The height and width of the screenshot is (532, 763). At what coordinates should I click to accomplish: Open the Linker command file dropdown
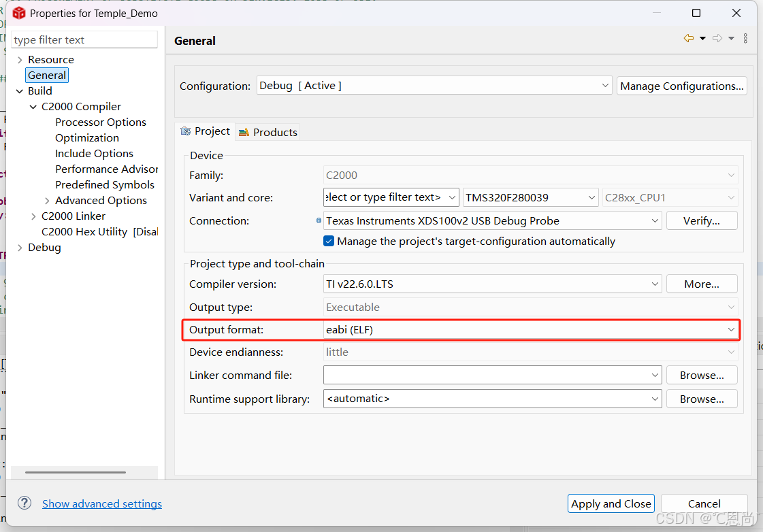pos(493,375)
